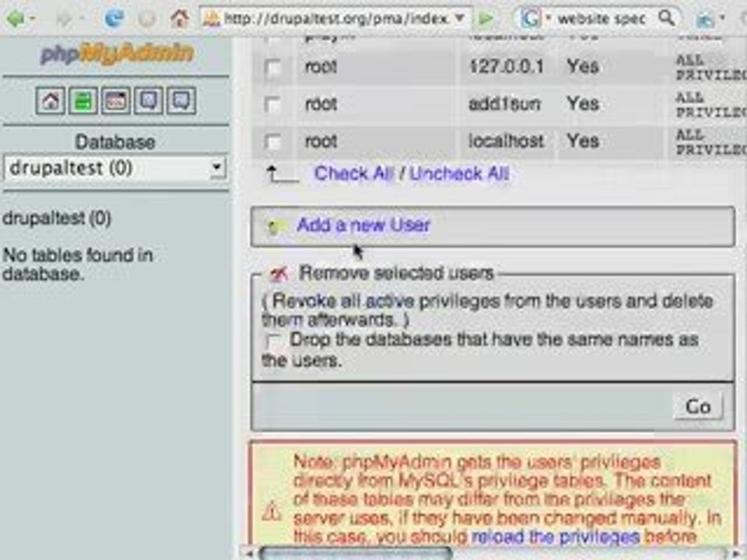Screen dimensions: 747x560
Task: Click the browser forward arrow
Action: (64, 19)
